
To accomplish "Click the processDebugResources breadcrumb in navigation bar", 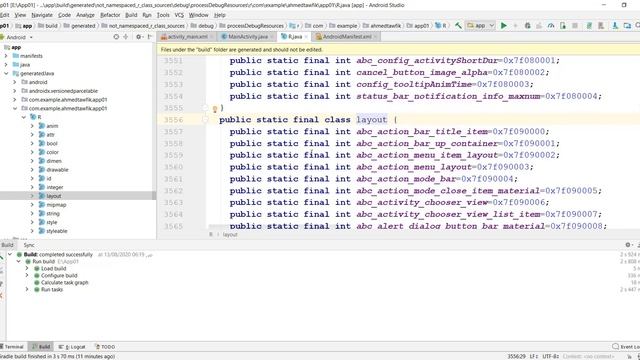I will click(251, 26).
